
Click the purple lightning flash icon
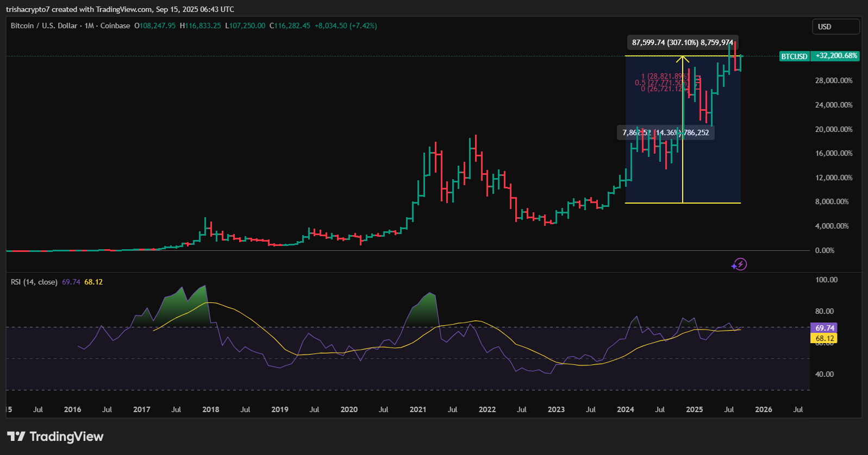click(739, 264)
